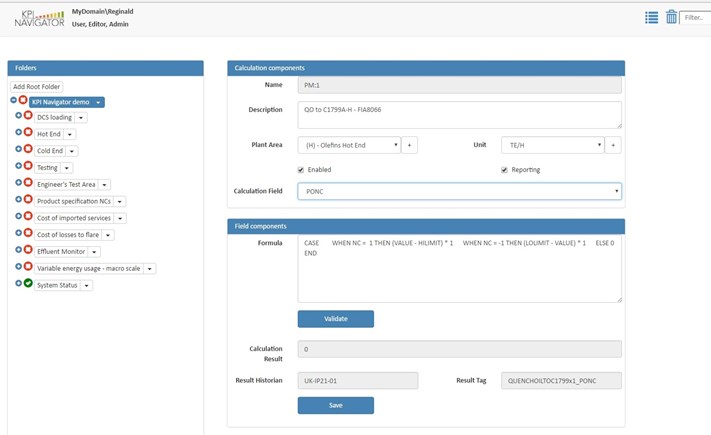The image size is (711, 435).
Task: Click red status icon beside Cost of imported services
Action: (x=28, y=216)
